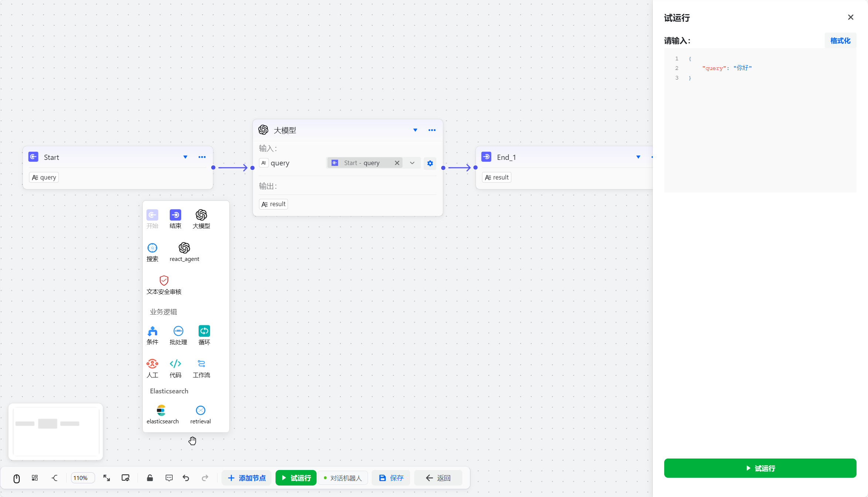This screenshot has width=868, height=497.
Task: Choose the 代码 code node icon
Action: tap(175, 364)
